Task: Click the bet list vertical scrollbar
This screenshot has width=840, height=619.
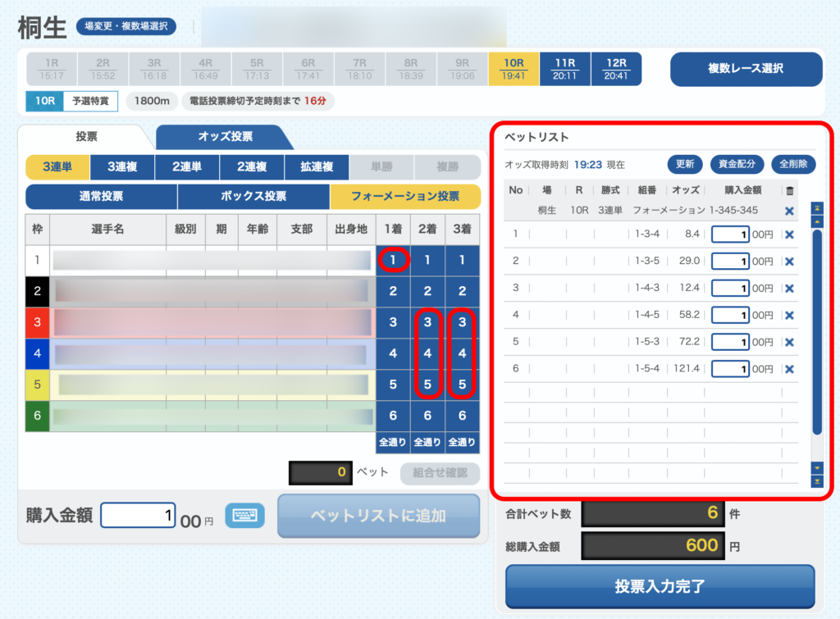Action: (816, 331)
